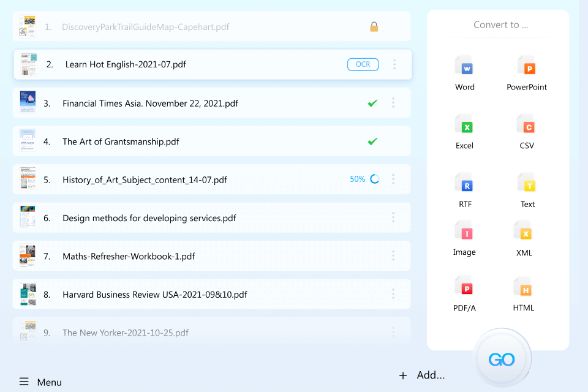Select file Design methods for developing services.pdf
The image size is (588, 392).
coord(211,217)
